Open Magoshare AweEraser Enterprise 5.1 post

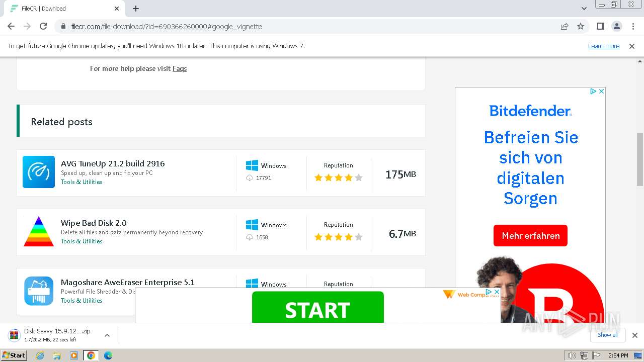pyautogui.click(x=128, y=282)
